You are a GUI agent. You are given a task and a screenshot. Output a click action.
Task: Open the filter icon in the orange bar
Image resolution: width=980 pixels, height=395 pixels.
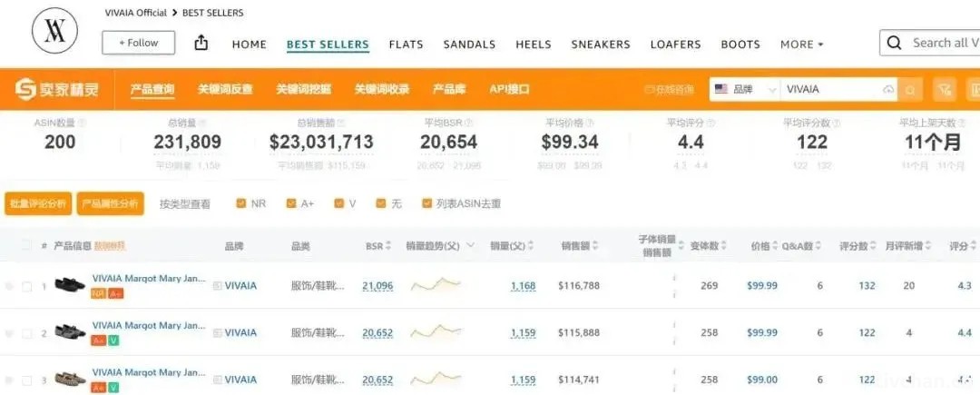(945, 89)
